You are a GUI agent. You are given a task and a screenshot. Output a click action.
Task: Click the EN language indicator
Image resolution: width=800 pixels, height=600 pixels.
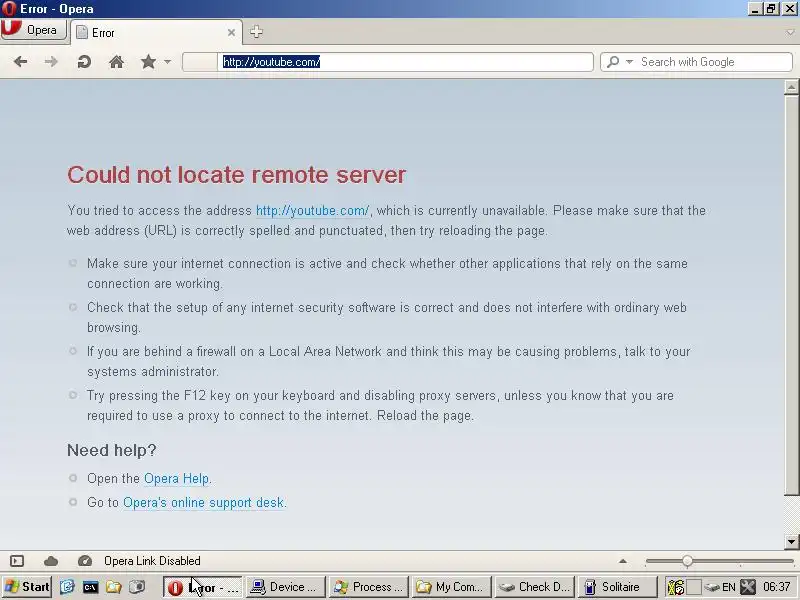tap(729, 587)
